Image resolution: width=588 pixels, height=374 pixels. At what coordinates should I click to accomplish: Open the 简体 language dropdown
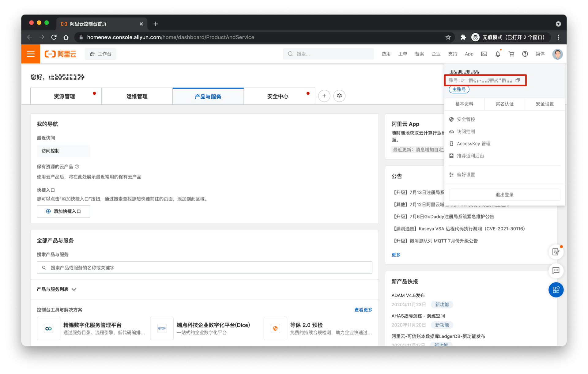(x=540, y=54)
